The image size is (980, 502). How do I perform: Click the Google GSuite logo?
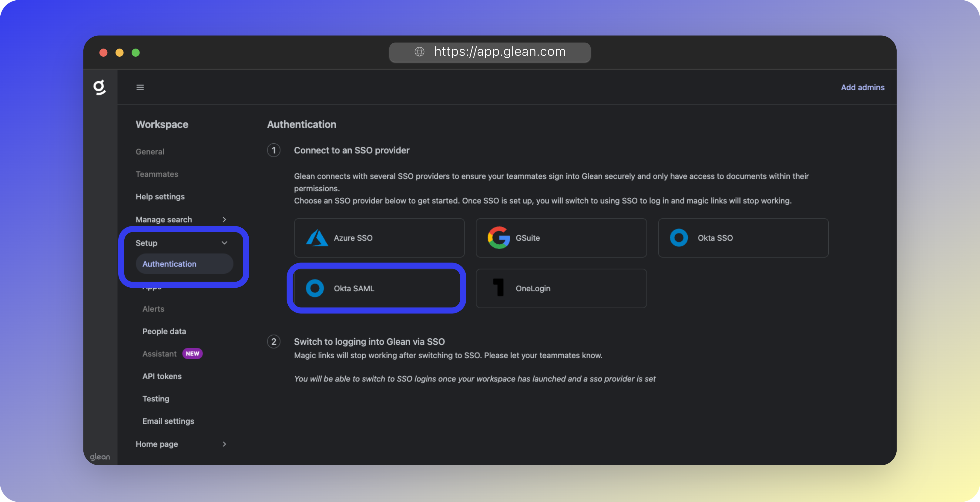pyautogui.click(x=498, y=238)
